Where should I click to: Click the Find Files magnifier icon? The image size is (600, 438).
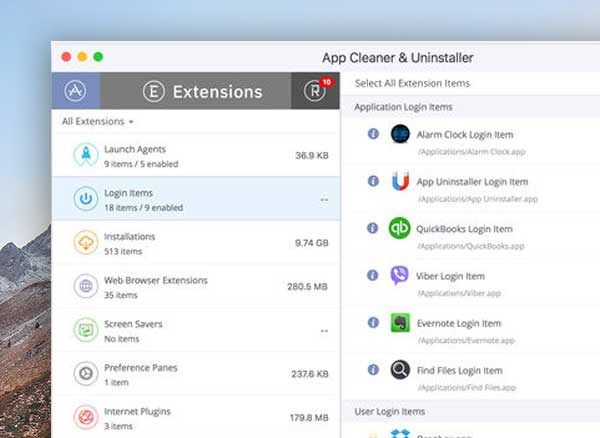coord(400,370)
